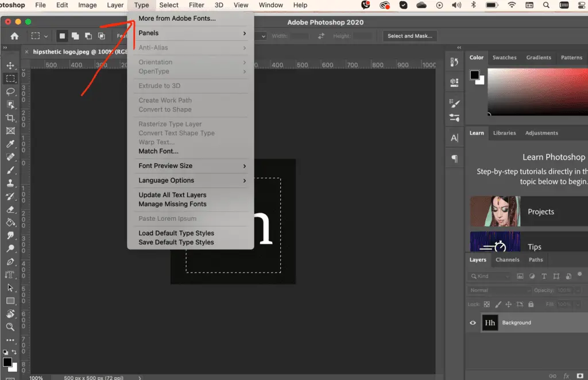Select the Frame tool
The image size is (588, 380).
click(x=10, y=130)
